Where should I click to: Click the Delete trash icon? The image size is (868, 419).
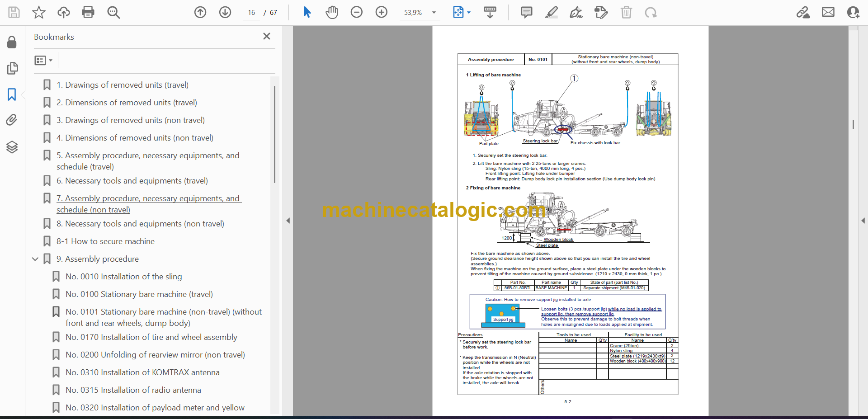pos(626,12)
